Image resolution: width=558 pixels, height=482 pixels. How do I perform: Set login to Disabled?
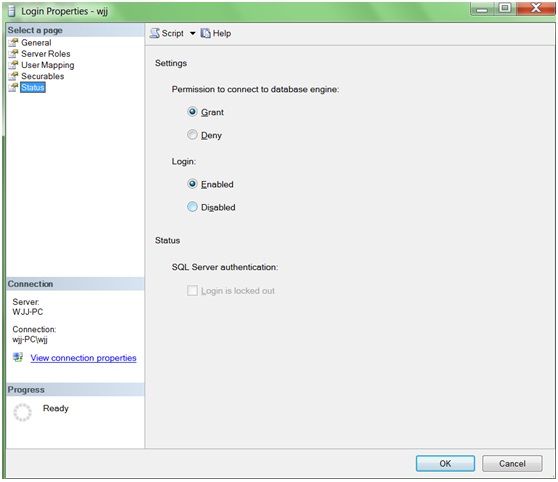[192, 207]
